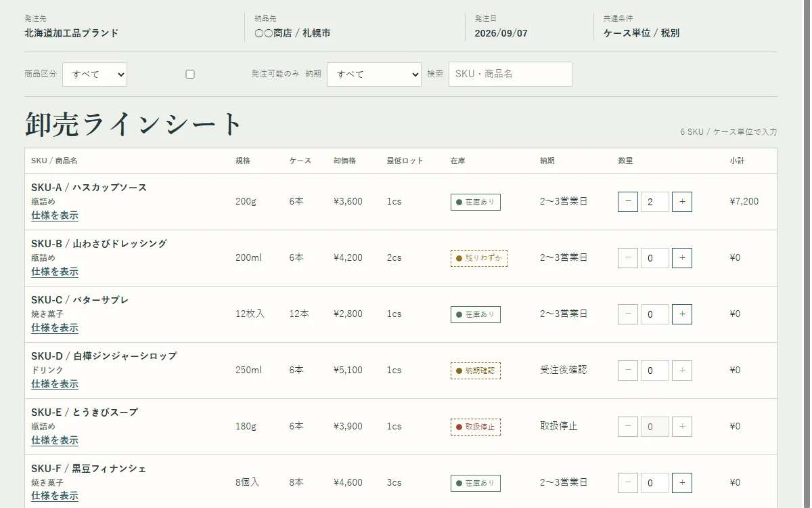Toggle the 発注可能のみ checkbox
This screenshot has width=812, height=508.
click(190, 75)
